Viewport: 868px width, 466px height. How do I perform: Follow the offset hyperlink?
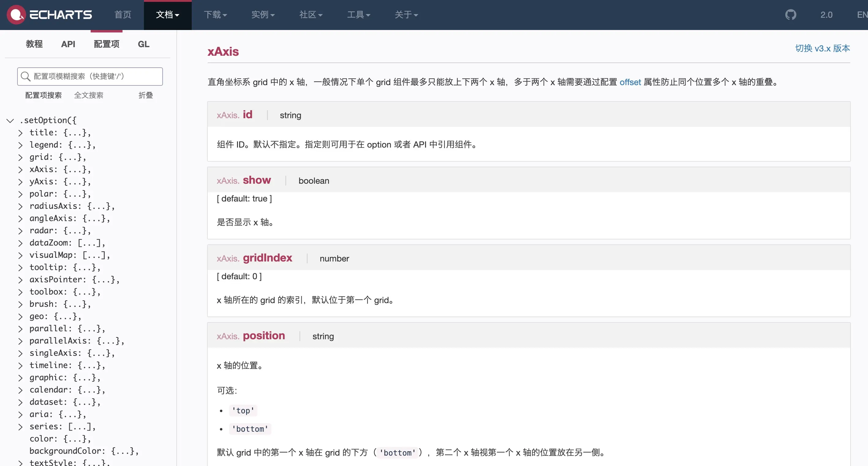click(x=630, y=82)
